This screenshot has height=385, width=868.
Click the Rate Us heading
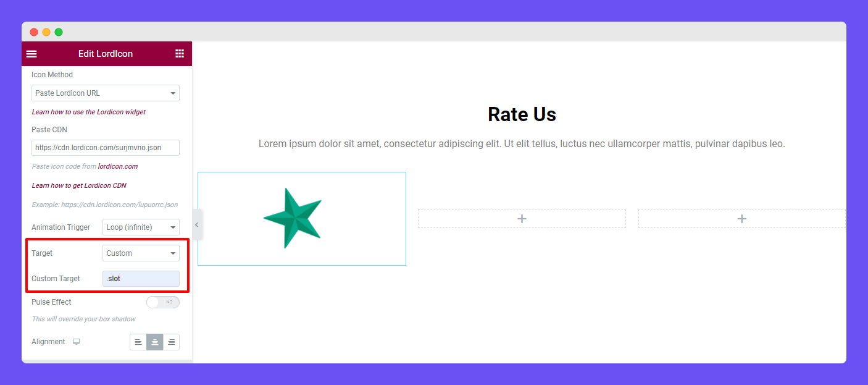tap(522, 114)
